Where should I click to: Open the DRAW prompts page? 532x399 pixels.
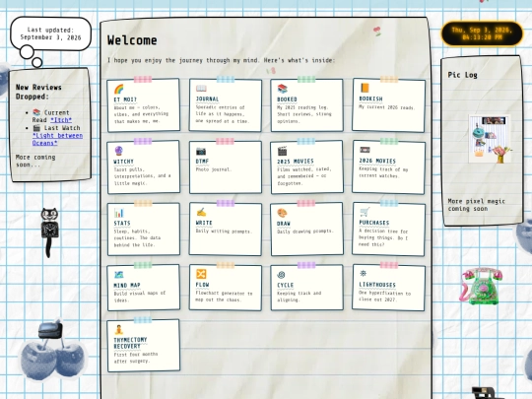tap(284, 224)
